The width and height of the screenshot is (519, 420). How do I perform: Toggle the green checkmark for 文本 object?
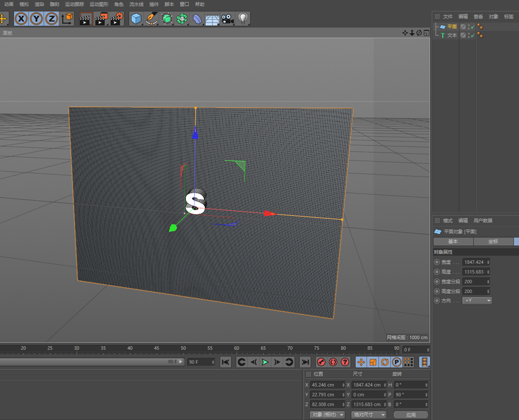click(x=473, y=36)
